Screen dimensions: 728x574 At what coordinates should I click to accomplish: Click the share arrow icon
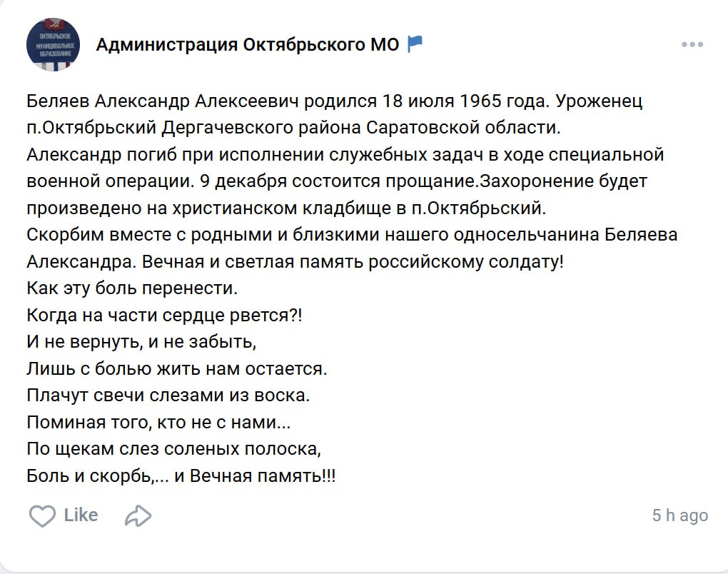(x=138, y=515)
